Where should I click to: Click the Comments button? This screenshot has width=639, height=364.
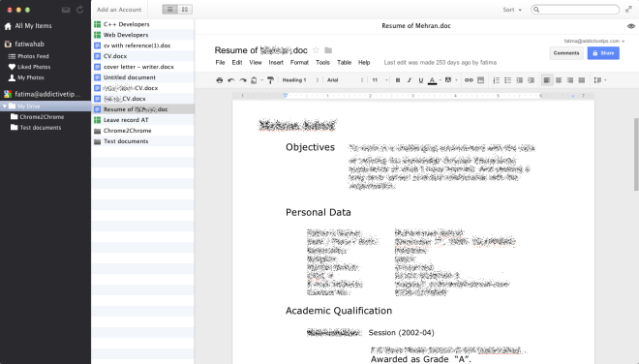point(566,53)
